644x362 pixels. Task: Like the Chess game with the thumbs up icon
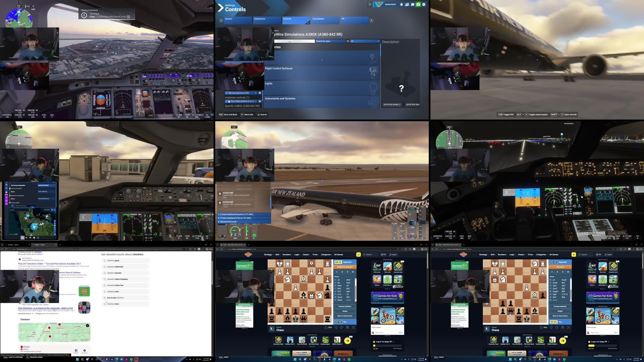tap(326, 327)
